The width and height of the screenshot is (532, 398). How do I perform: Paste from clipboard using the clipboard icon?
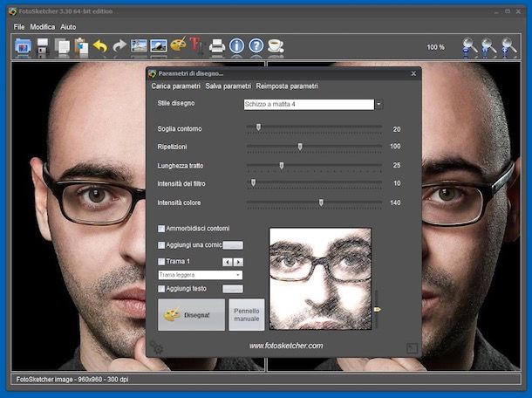pyautogui.click(x=81, y=45)
